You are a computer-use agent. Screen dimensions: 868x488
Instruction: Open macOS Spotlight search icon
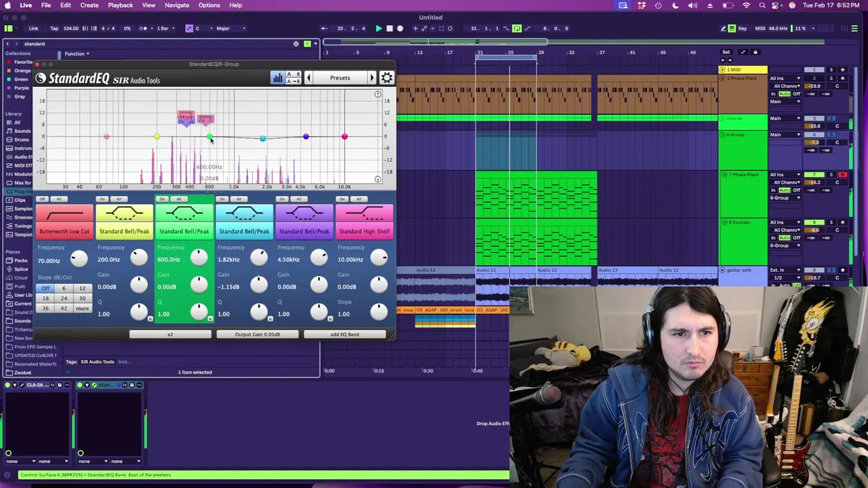(762, 5)
